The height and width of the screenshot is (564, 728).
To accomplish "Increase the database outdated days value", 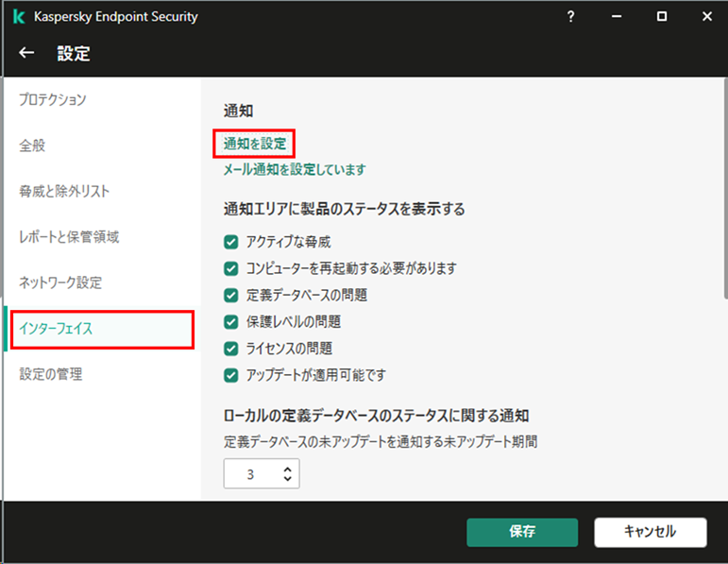I will 287,470.
